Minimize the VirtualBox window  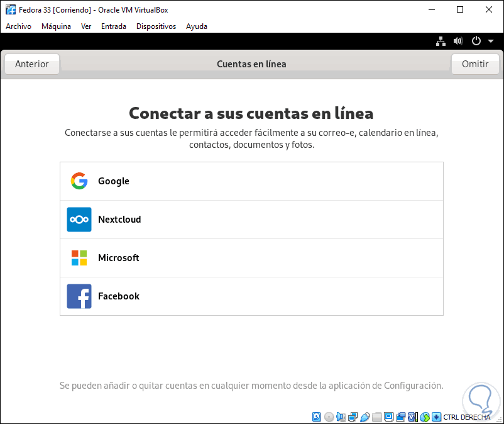click(432, 9)
